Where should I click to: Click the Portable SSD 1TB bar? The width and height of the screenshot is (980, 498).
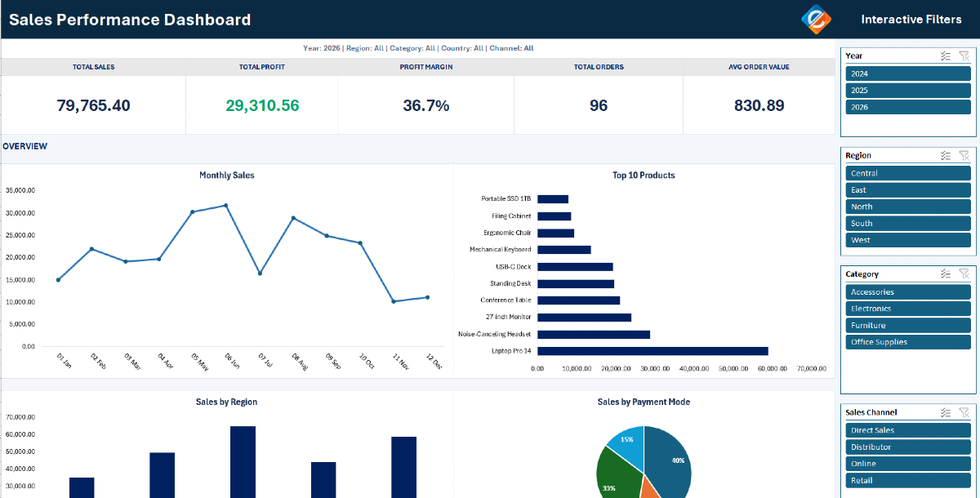pyautogui.click(x=553, y=198)
